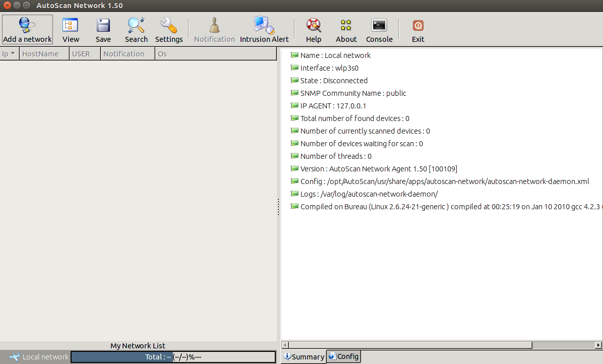Click the icon beside Version row
This screenshot has height=364, width=603.
point(294,168)
